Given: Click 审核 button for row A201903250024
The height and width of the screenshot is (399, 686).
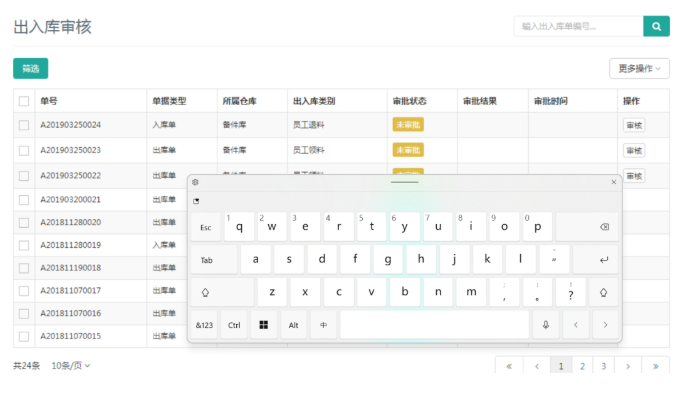Looking at the screenshot, I should click(634, 125).
